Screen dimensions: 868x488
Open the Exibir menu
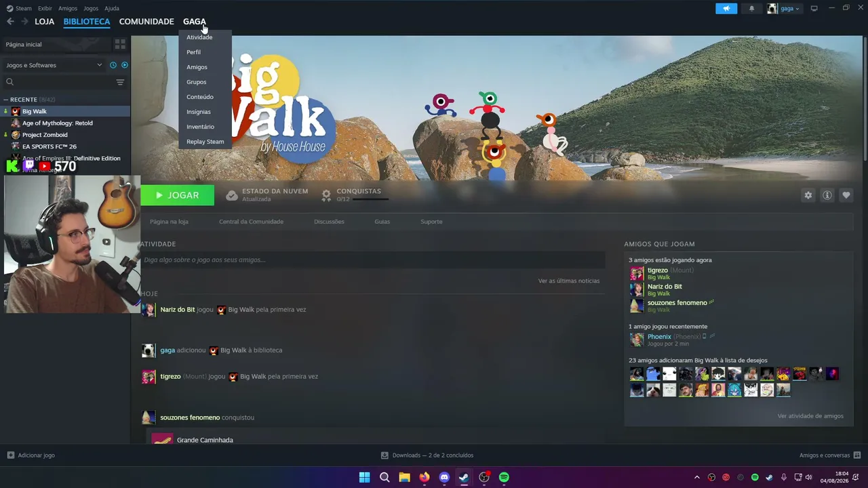[x=45, y=8]
